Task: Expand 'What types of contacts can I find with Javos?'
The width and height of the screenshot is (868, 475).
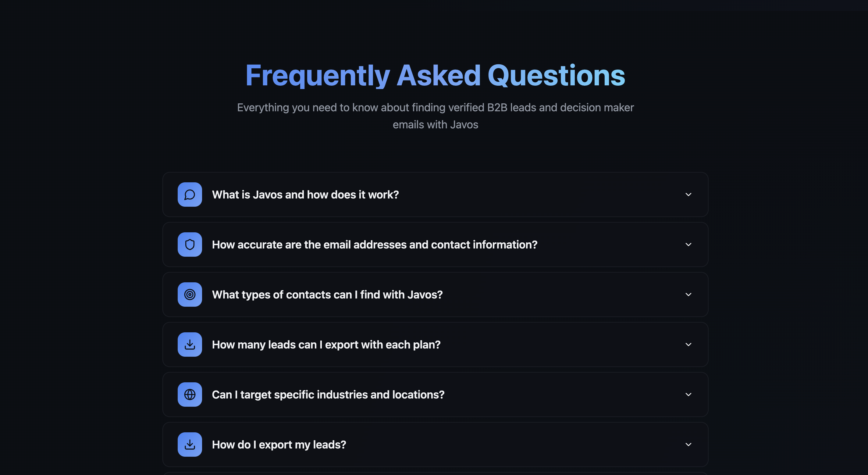Action: [x=688, y=294]
